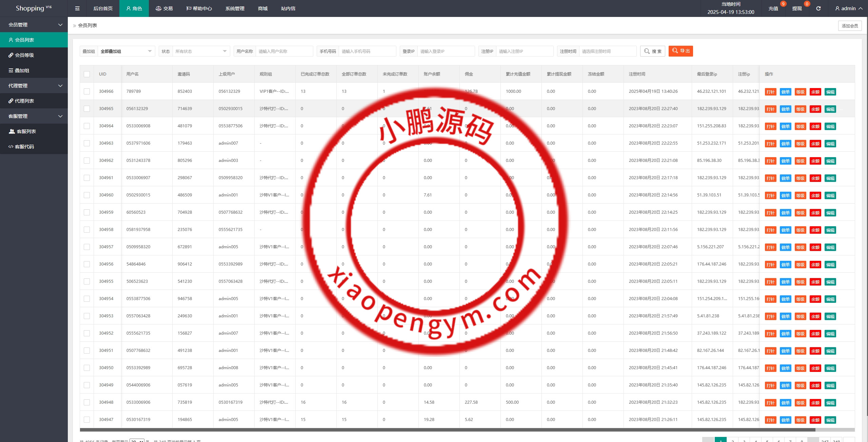Click the 添加会员 button

(849, 26)
